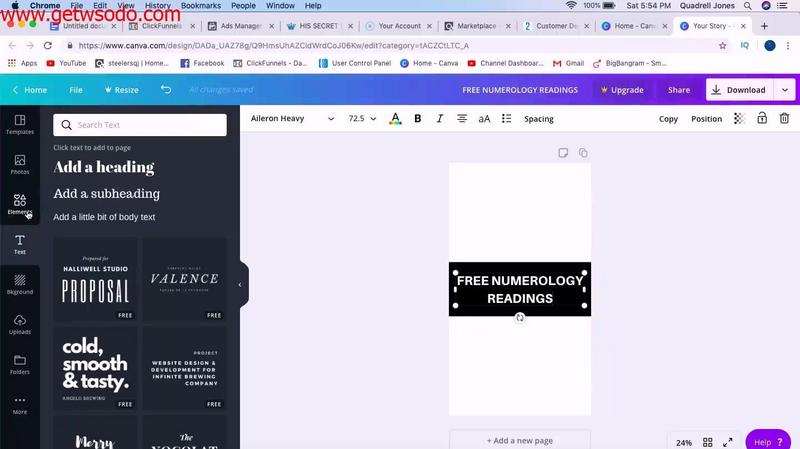The width and height of the screenshot is (800, 449).
Task: Open the Help button
Action: point(768,441)
